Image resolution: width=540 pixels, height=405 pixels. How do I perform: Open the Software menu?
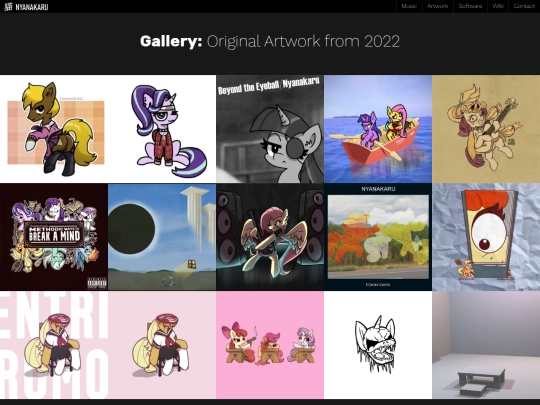(470, 6)
